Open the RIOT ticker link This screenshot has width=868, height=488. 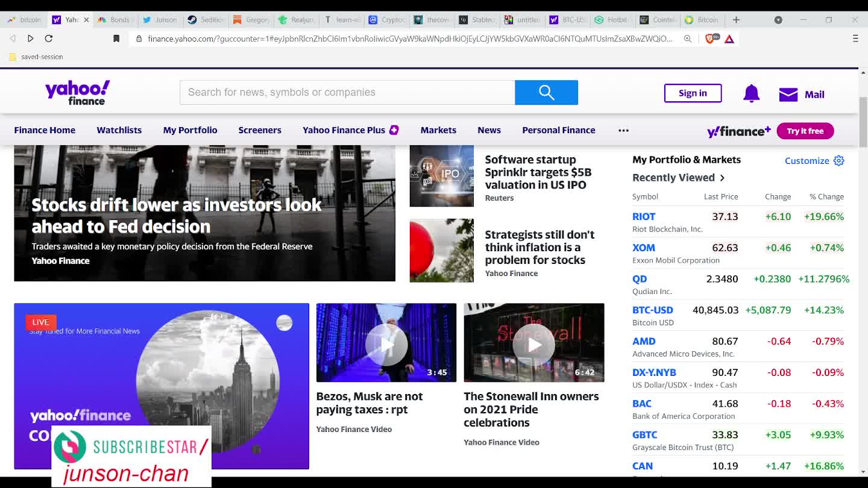643,216
